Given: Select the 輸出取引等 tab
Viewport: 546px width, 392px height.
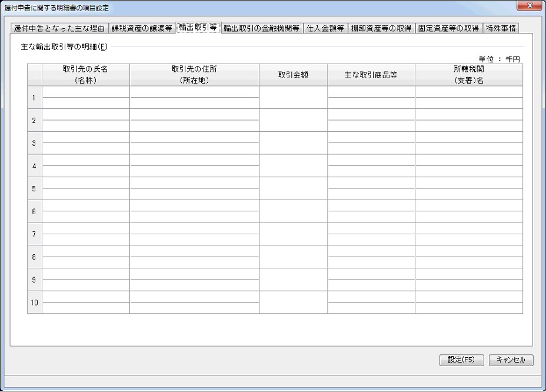Looking at the screenshot, I should click(x=198, y=28).
